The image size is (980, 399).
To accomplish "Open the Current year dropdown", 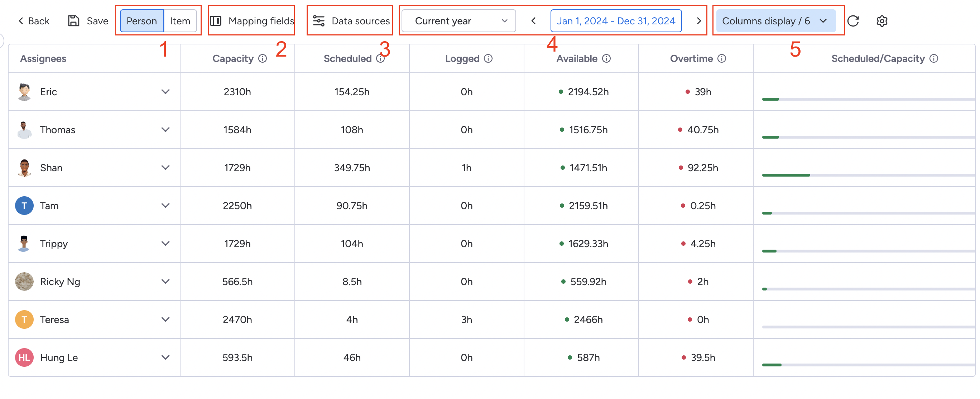I will [458, 21].
